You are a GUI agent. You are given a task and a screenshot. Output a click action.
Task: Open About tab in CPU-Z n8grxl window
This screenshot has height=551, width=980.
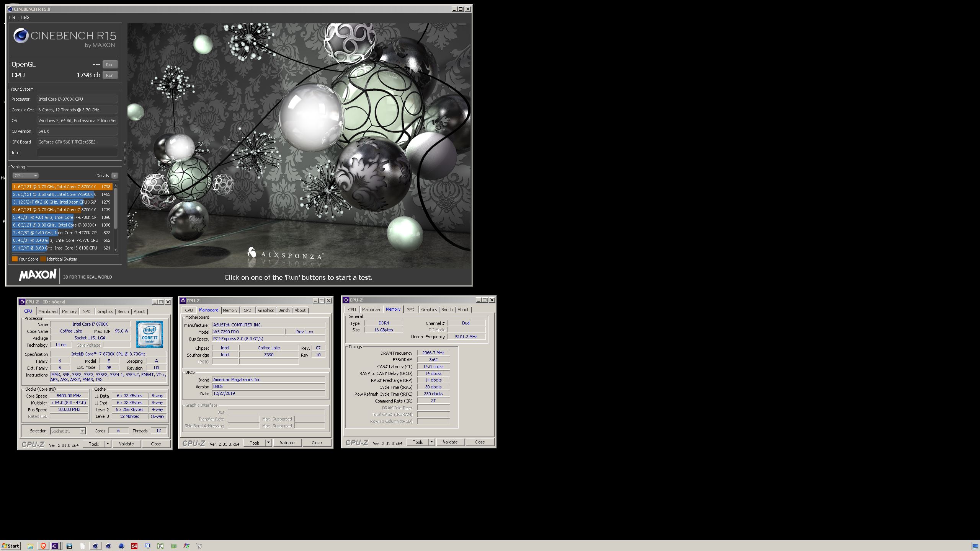coord(139,311)
